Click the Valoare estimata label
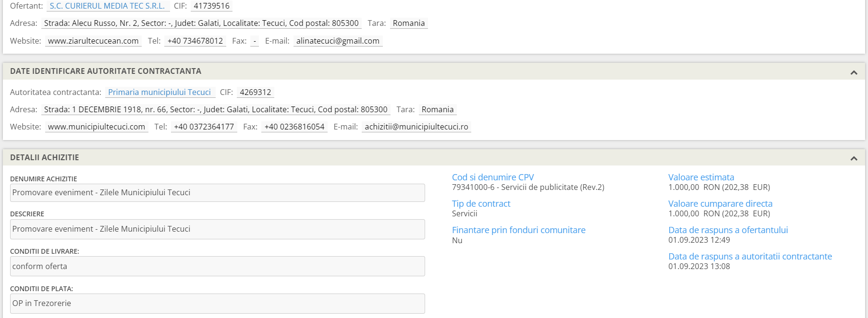The image size is (868, 318). 701,177
